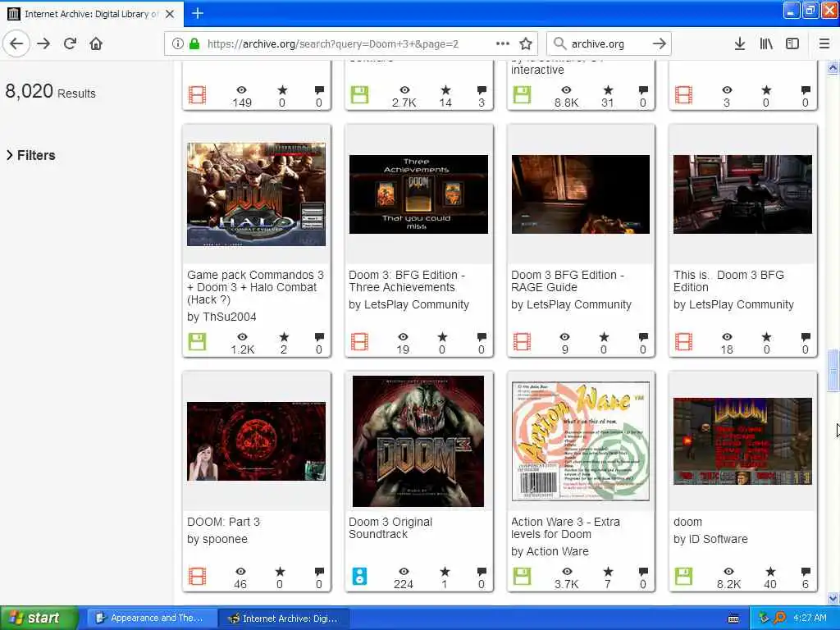Open the browser home page
840x630 pixels.
pos(96,43)
